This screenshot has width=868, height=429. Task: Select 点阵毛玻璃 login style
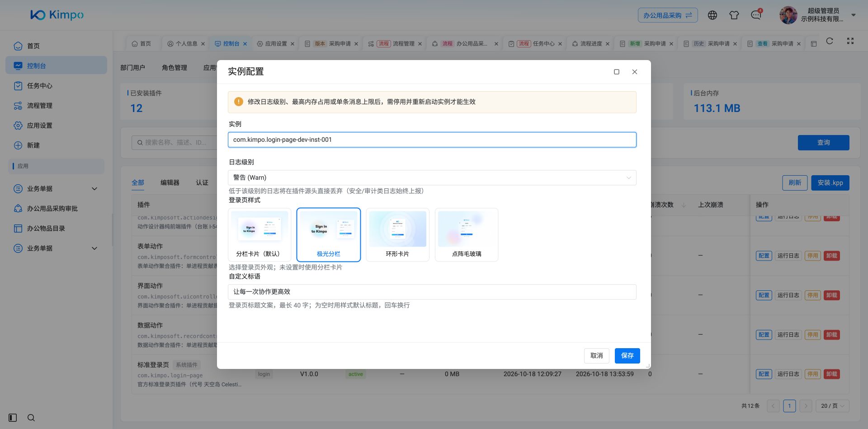[467, 235]
